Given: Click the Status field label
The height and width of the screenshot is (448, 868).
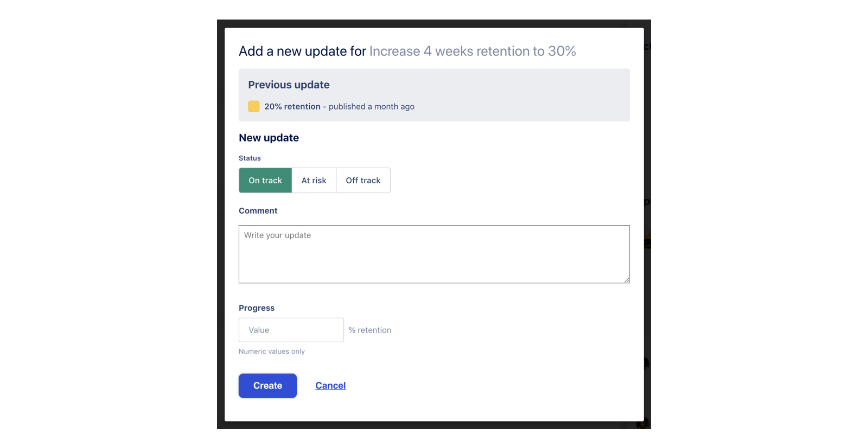Looking at the screenshot, I should pos(250,158).
